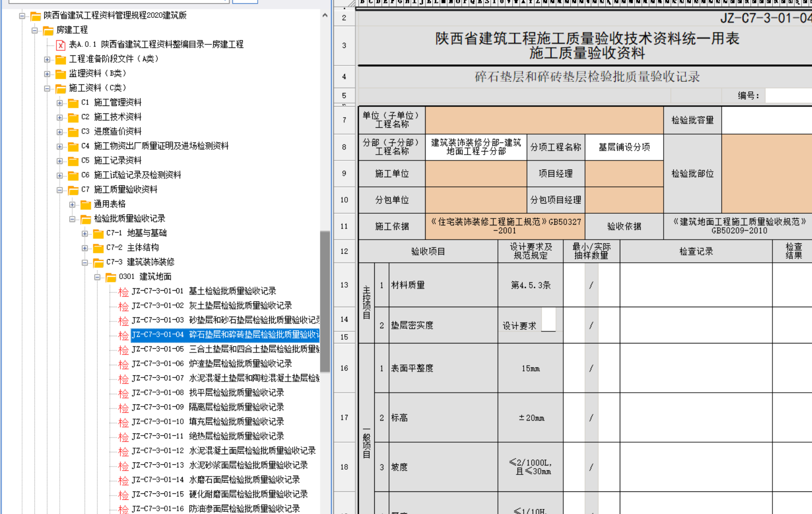Click the 施工单位 orange input cell
The height and width of the screenshot is (514, 812).
tap(476, 174)
